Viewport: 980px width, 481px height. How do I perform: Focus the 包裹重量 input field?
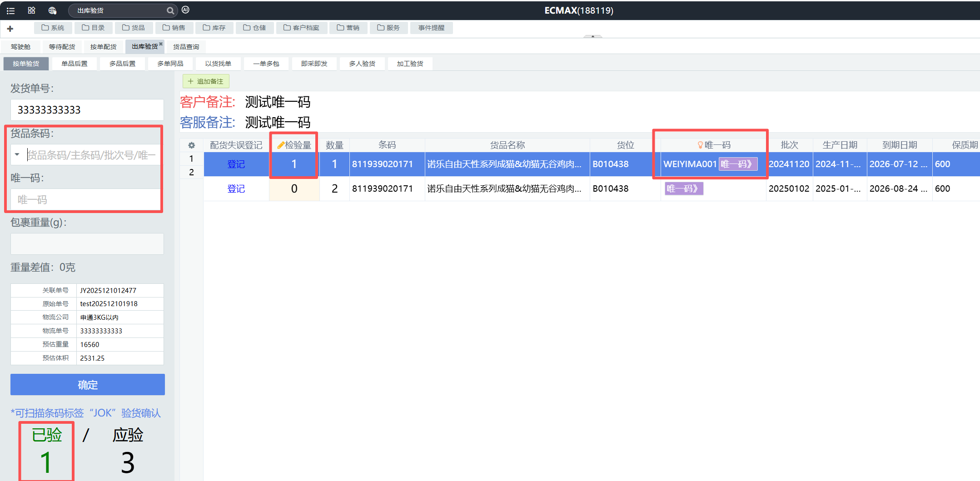[x=87, y=244]
